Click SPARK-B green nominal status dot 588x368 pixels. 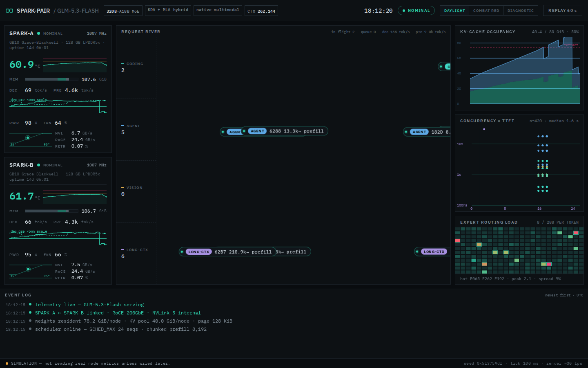(39, 165)
